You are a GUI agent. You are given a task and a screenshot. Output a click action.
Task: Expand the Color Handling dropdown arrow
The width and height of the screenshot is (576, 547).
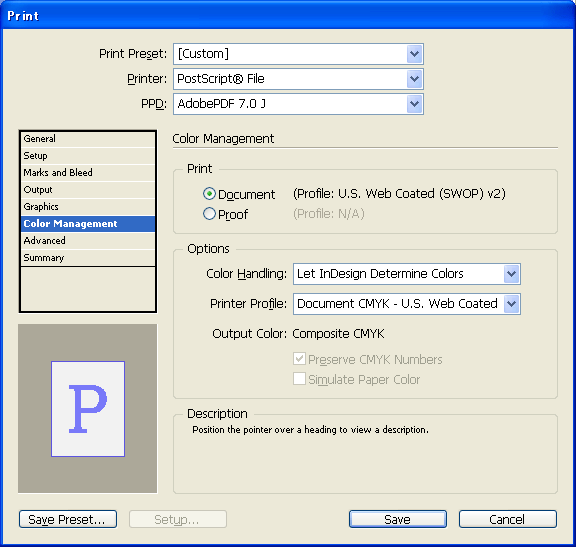click(511, 274)
